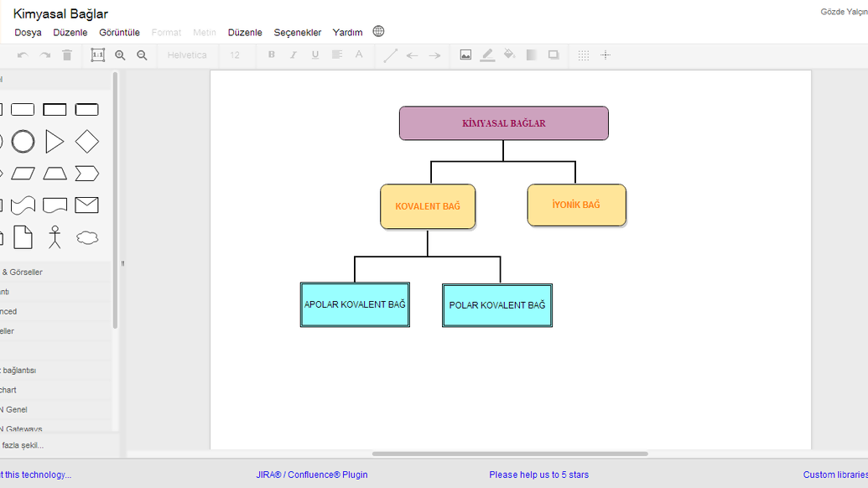
Task: Open the font size 12 selector
Action: [236, 55]
